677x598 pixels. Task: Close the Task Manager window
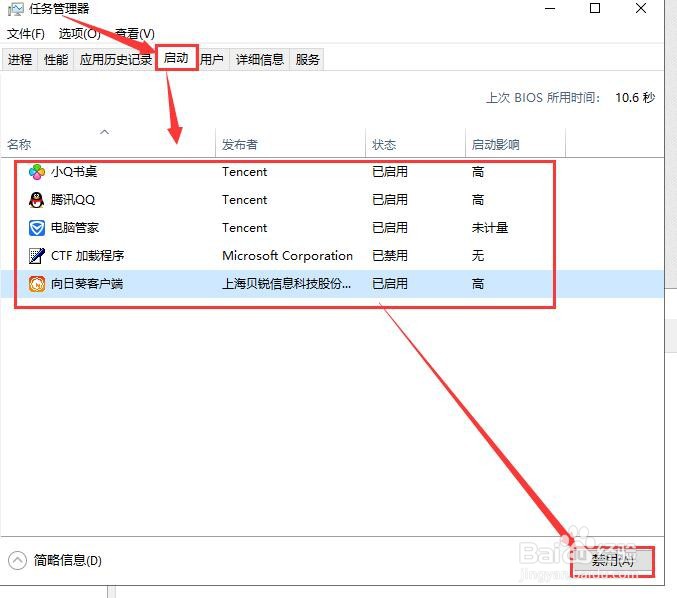coord(641,9)
